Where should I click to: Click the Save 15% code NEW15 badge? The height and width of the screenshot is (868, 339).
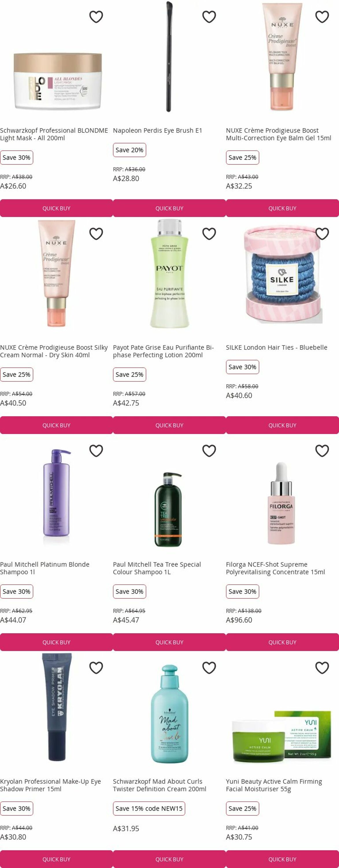click(x=149, y=808)
